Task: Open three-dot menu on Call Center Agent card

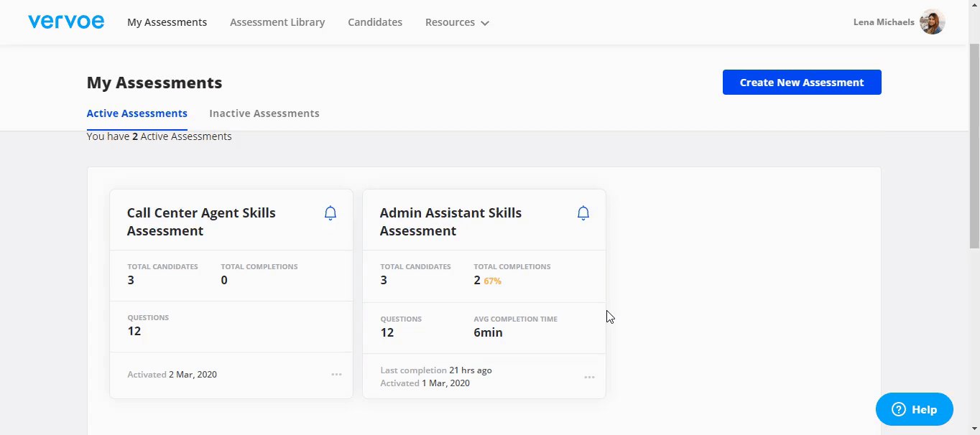Action: coord(336,375)
